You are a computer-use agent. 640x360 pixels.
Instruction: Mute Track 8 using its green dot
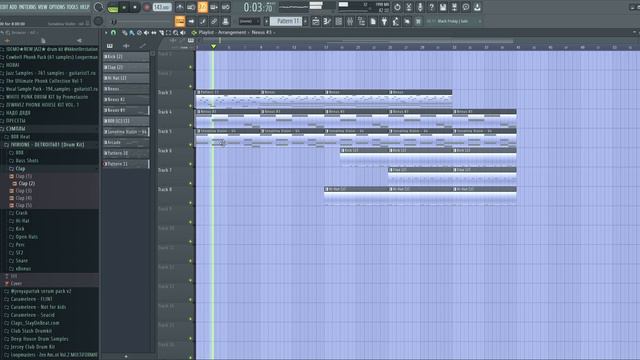tap(190, 203)
